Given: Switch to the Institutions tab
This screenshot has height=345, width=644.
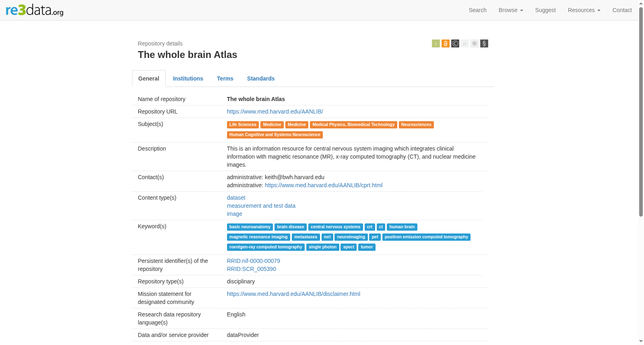Looking at the screenshot, I should tap(188, 79).
